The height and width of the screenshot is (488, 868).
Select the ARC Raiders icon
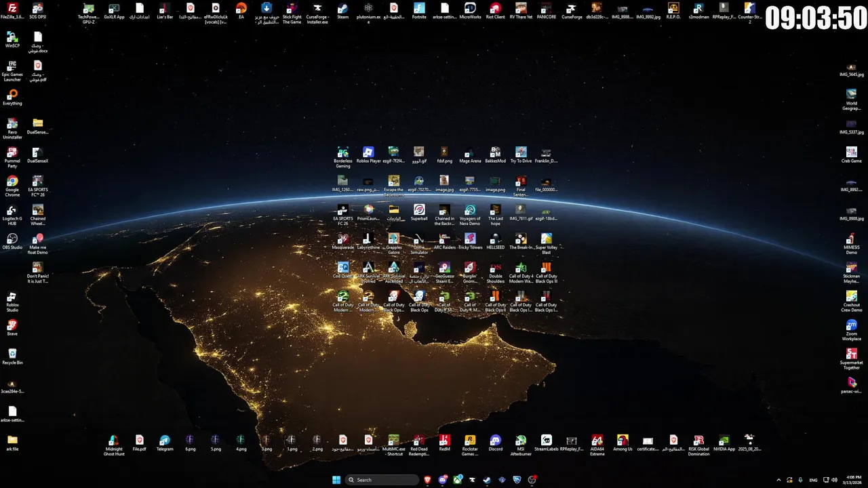click(445, 241)
